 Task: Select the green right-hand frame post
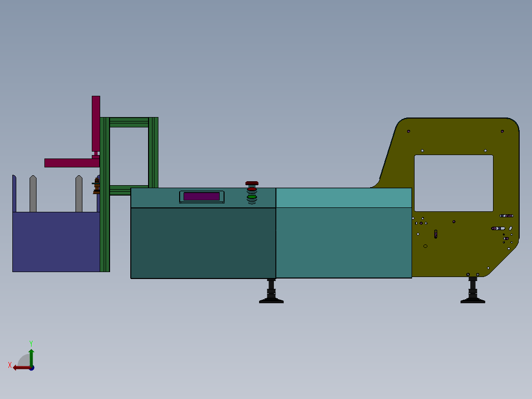click(x=153, y=153)
